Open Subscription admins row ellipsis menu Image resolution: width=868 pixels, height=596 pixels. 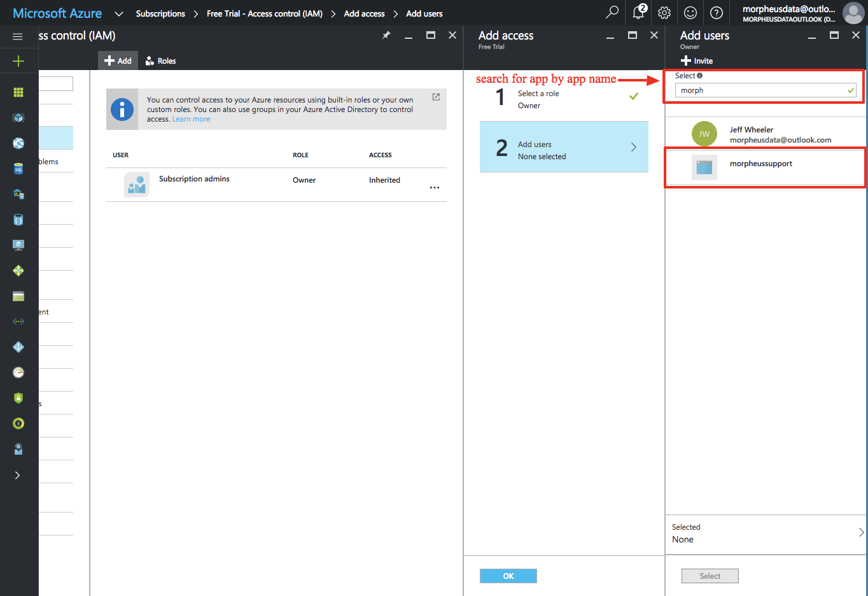click(435, 188)
